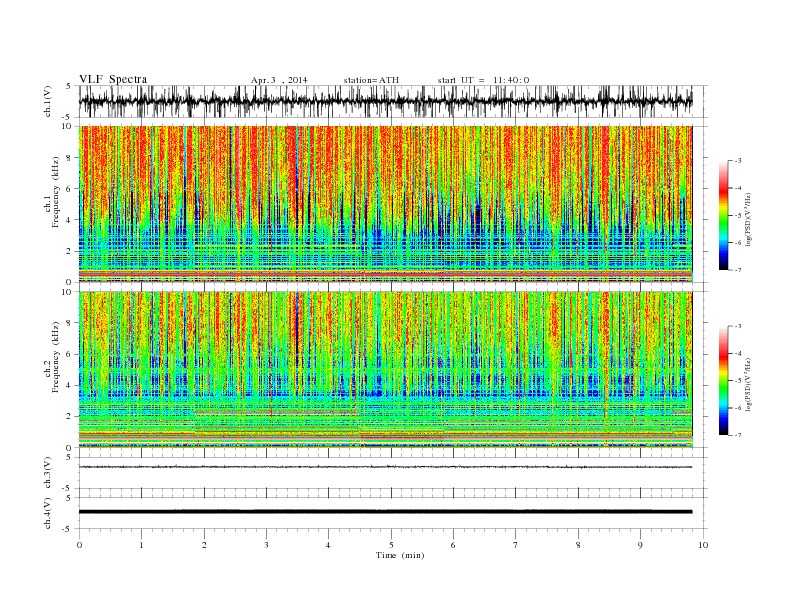
Task: Click the '-7' label on ch.2 colorbar
Action: 738,435
